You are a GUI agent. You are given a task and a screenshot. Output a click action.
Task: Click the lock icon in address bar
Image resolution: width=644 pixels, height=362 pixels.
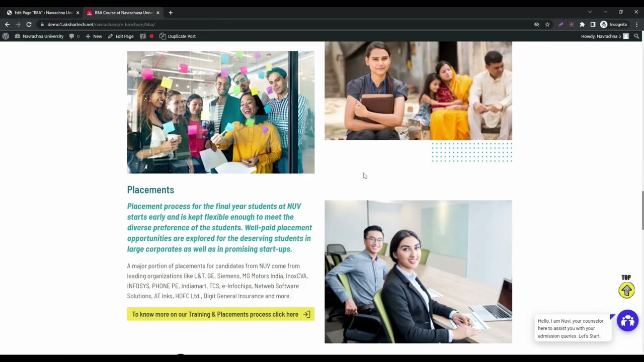pyautogui.click(x=43, y=24)
